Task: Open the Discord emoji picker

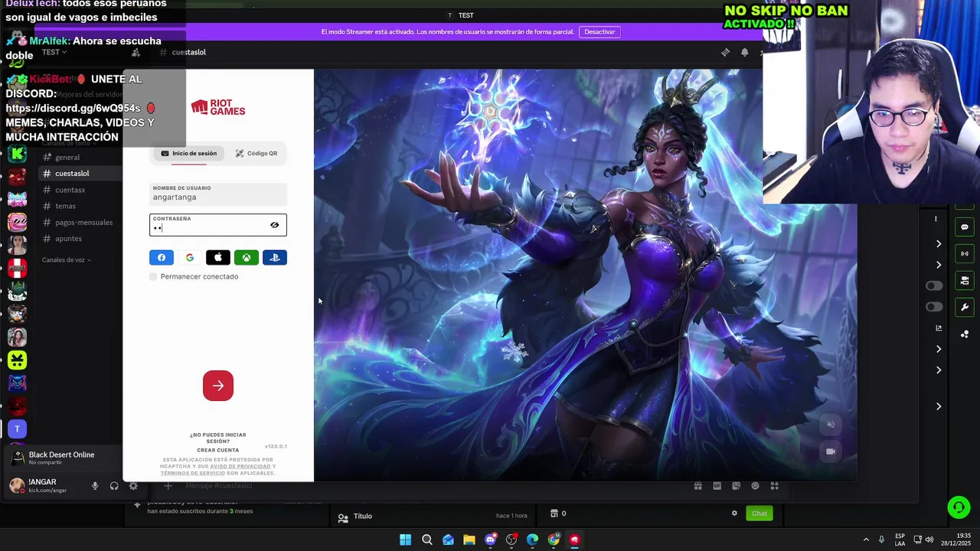Action: coord(755,486)
